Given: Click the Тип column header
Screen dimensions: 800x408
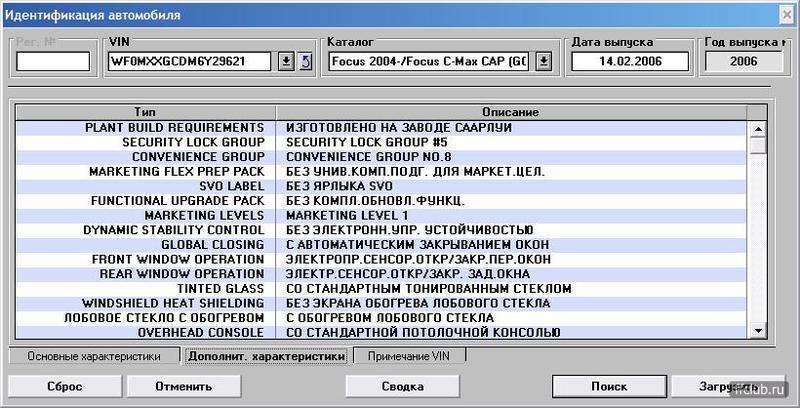Looking at the screenshot, I should pyautogui.click(x=145, y=112).
